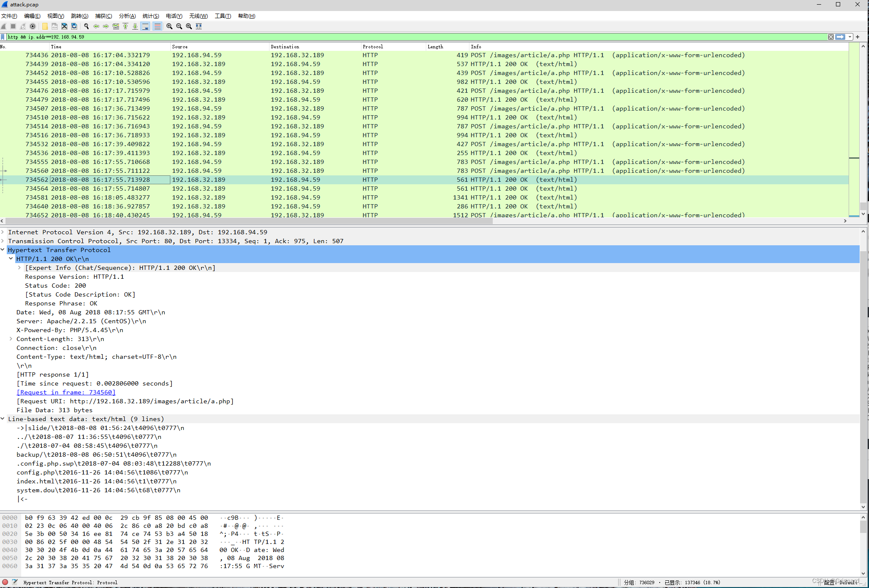
Task: Collapse Line-based text data section
Action: [3, 419]
